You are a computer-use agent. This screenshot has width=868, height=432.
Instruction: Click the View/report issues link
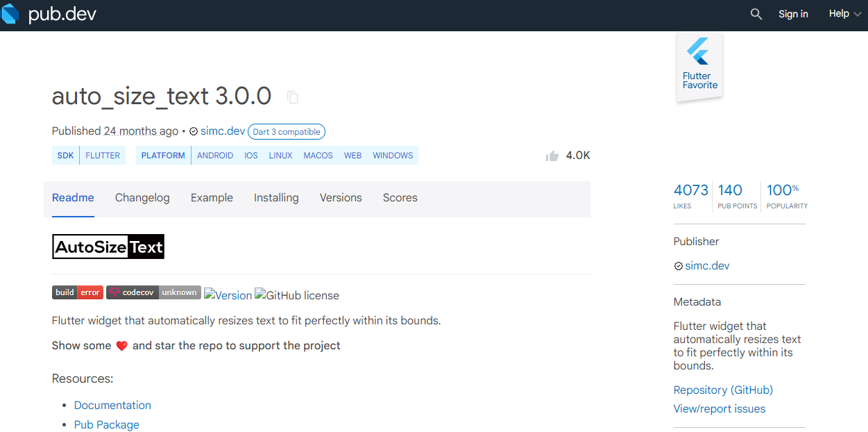click(x=720, y=408)
